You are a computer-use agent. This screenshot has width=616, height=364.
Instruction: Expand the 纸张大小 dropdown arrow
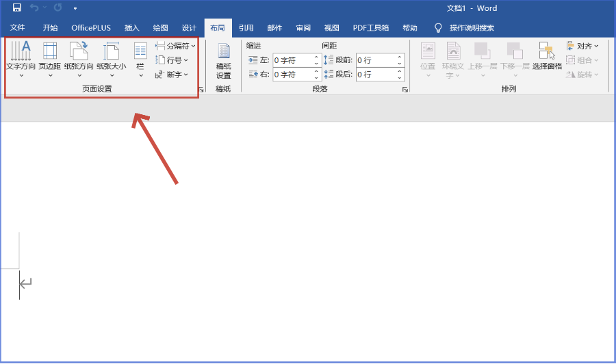112,75
